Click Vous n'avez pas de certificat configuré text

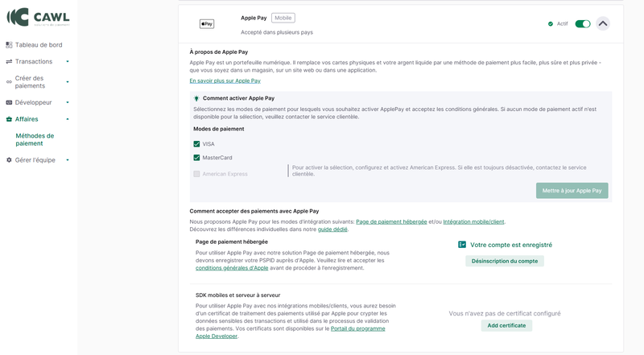pyautogui.click(x=505, y=313)
